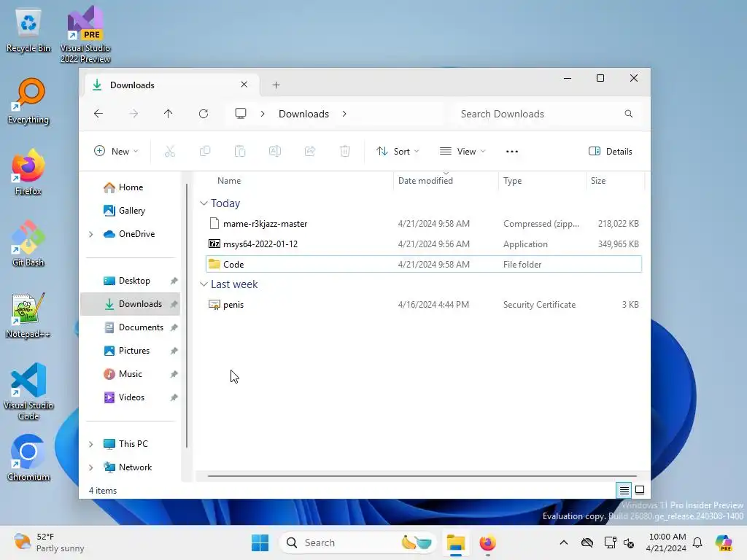Click the Rename icon in toolbar
Screen dimensions: 747x560
(x=275, y=152)
